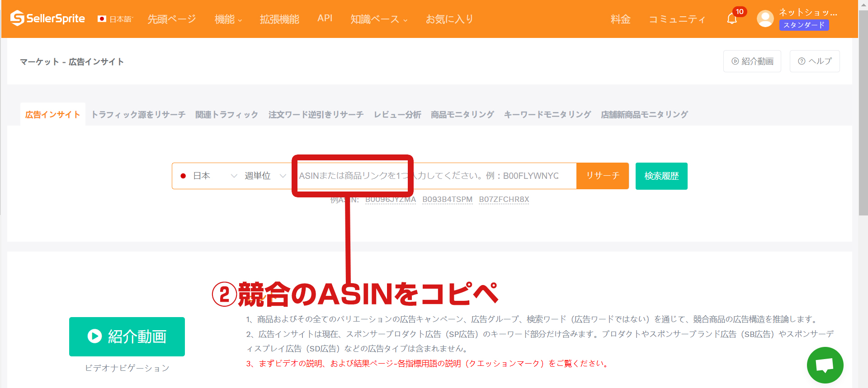Screen dimensions: 868x388
Task: Open the API menu item
Action: 325,18
